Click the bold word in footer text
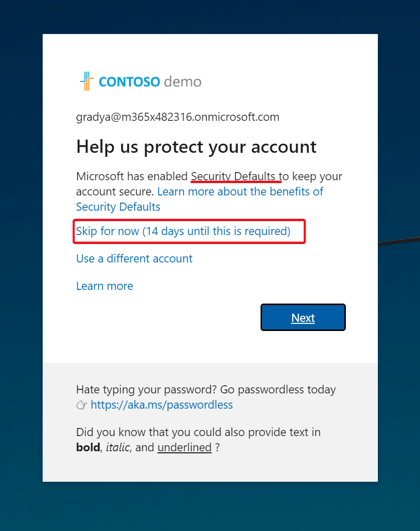The width and height of the screenshot is (420, 531). click(x=88, y=447)
